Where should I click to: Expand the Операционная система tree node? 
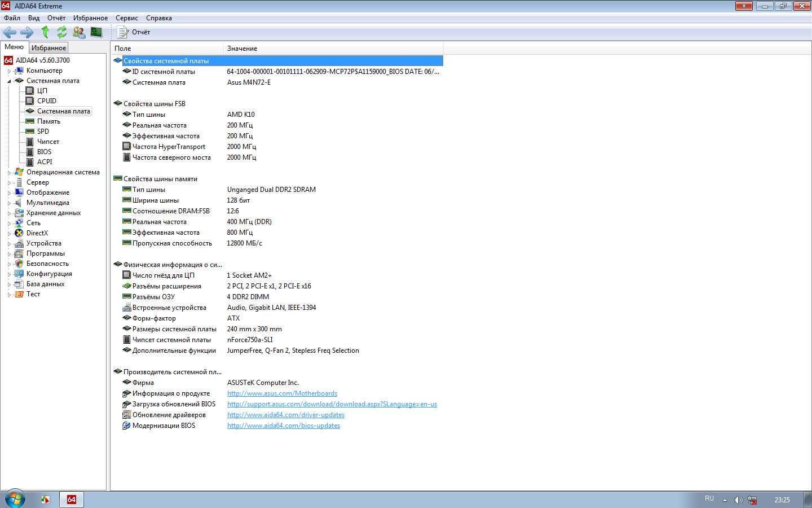(9, 173)
